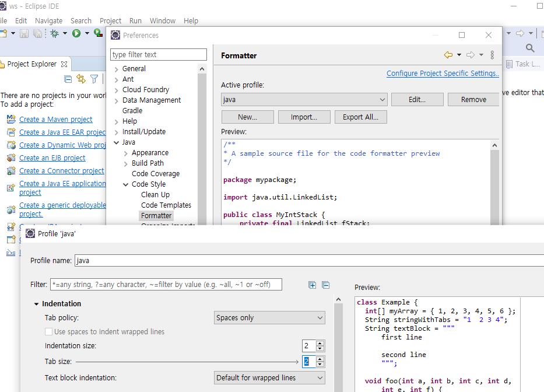Click 'Create a Maven project' link
544x392 pixels.
[x=55, y=120]
